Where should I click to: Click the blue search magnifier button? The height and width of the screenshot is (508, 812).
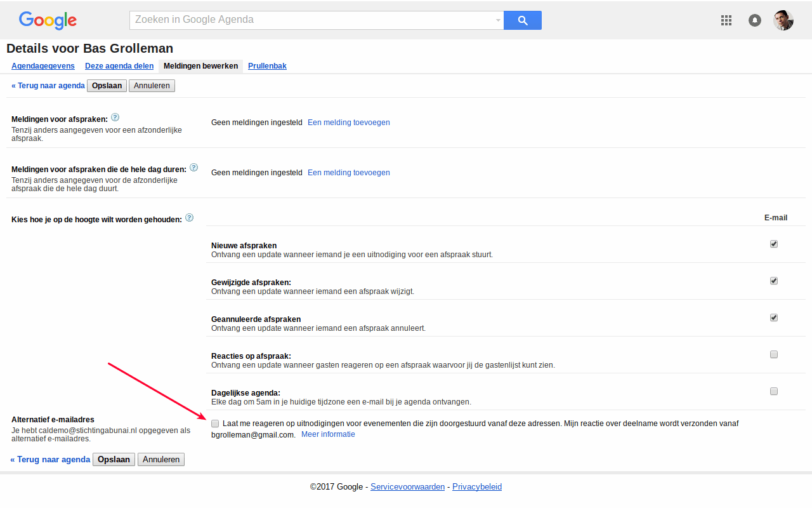(523, 20)
